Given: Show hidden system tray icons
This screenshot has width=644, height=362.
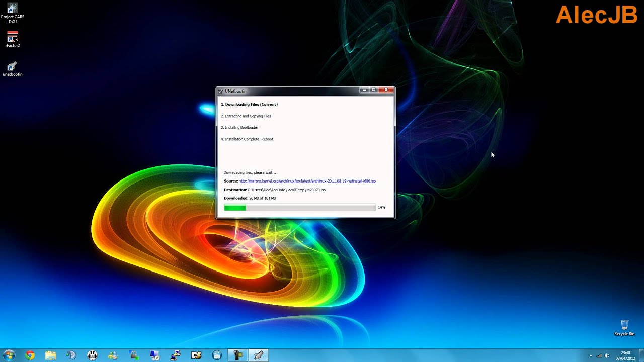Looking at the screenshot, I should (x=591, y=356).
